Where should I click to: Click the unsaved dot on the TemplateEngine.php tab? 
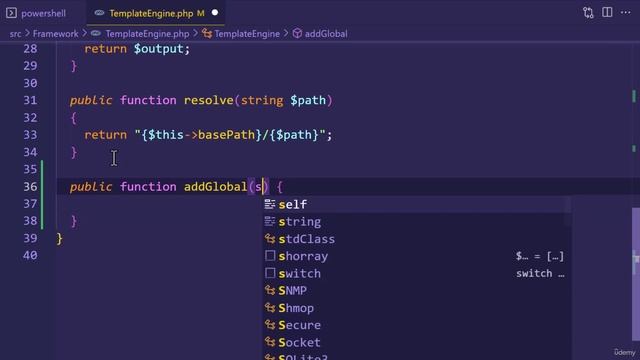[215, 13]
